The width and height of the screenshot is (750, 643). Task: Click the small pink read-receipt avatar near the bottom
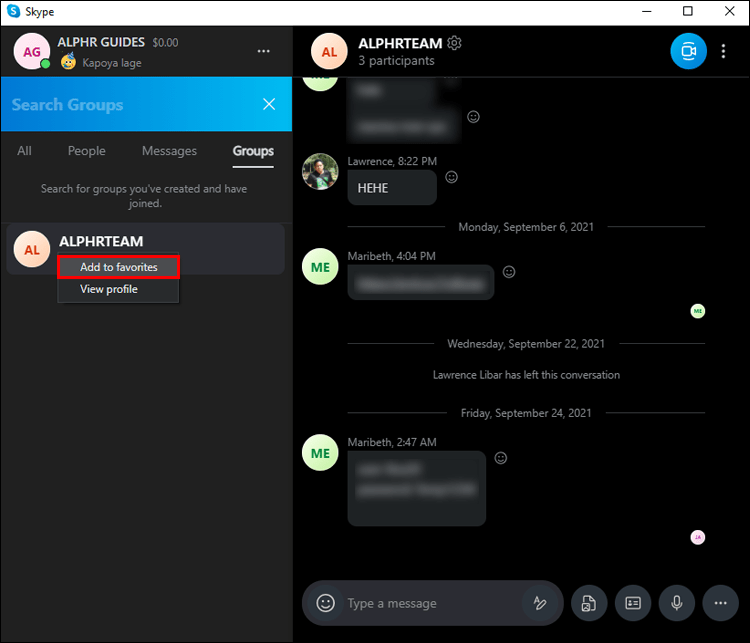point(698,537)
